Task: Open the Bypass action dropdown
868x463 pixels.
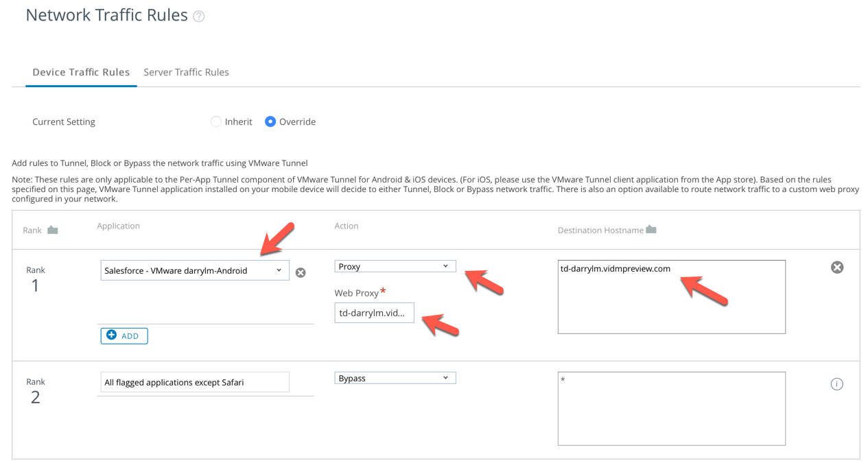Action: [395, 378]
